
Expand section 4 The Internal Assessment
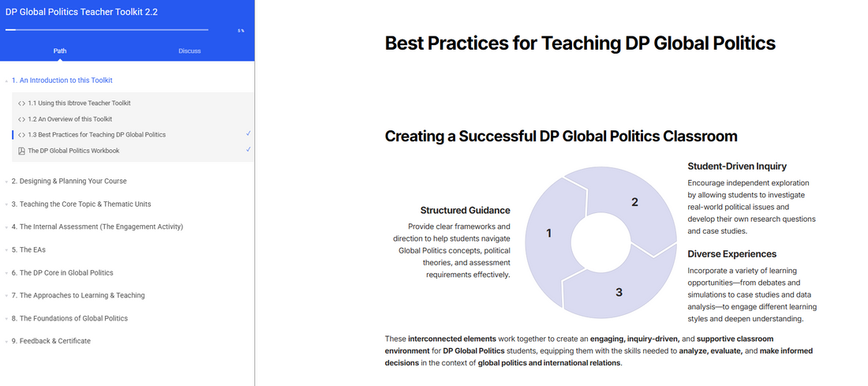[6, 227]
